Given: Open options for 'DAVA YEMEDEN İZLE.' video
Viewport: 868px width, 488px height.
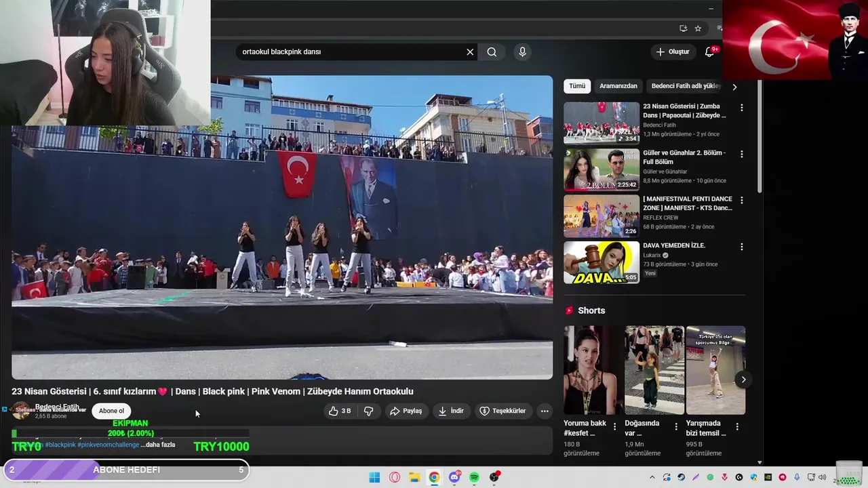Looking at the screenshot, I should [x=741, y=247].
